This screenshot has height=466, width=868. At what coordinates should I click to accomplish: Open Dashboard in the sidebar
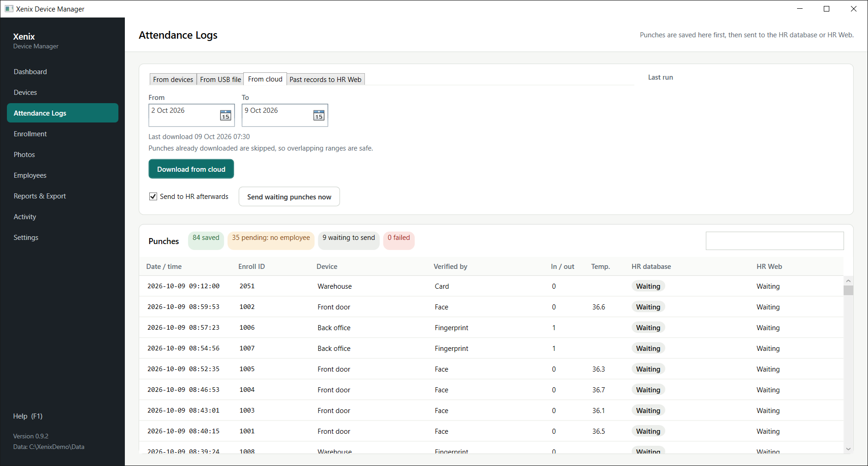(63, 71)
